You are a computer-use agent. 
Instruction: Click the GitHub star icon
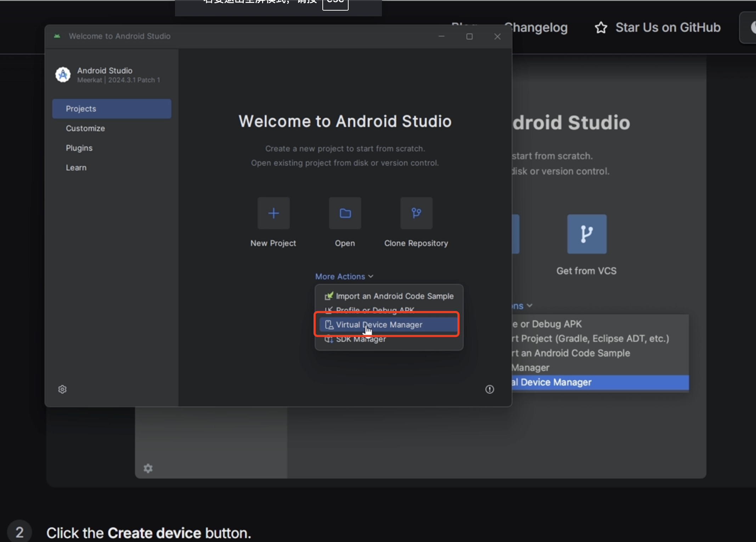point(601,28)
